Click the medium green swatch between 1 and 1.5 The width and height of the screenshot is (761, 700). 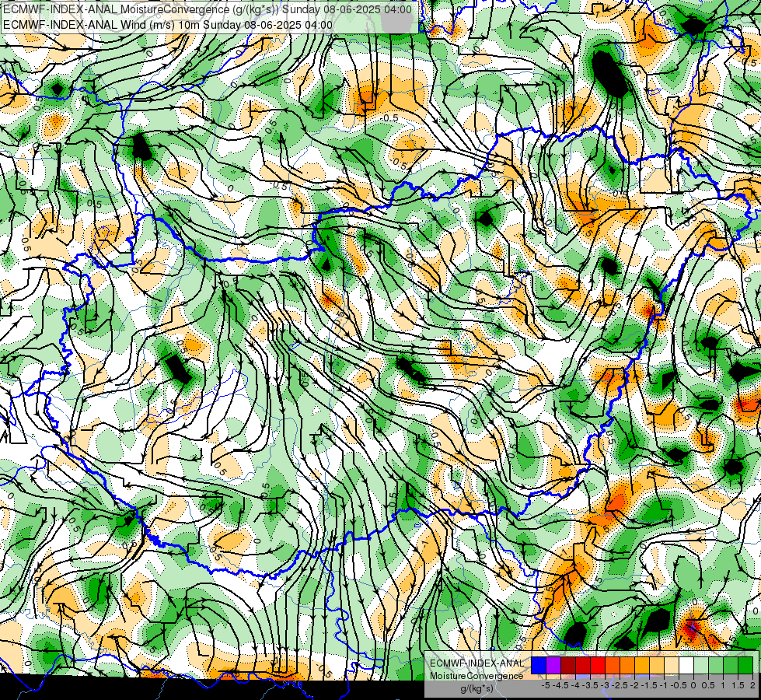tap(731, 666)
